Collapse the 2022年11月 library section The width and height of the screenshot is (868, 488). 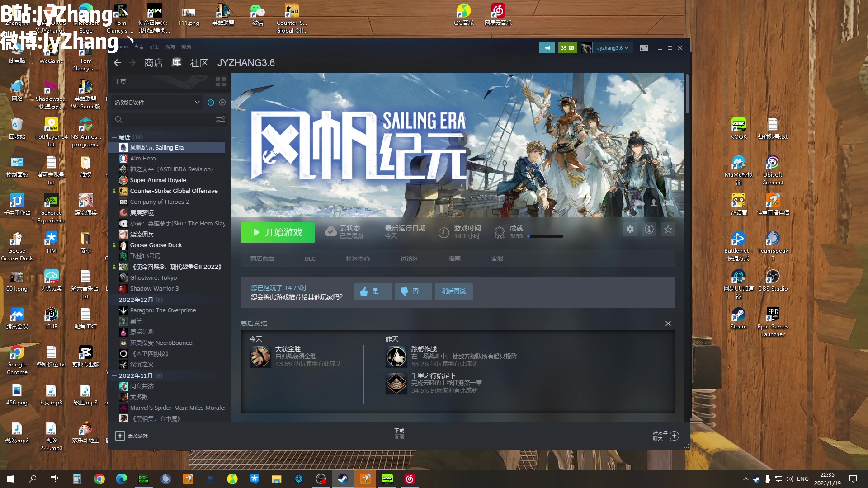[x=114, y=375]
